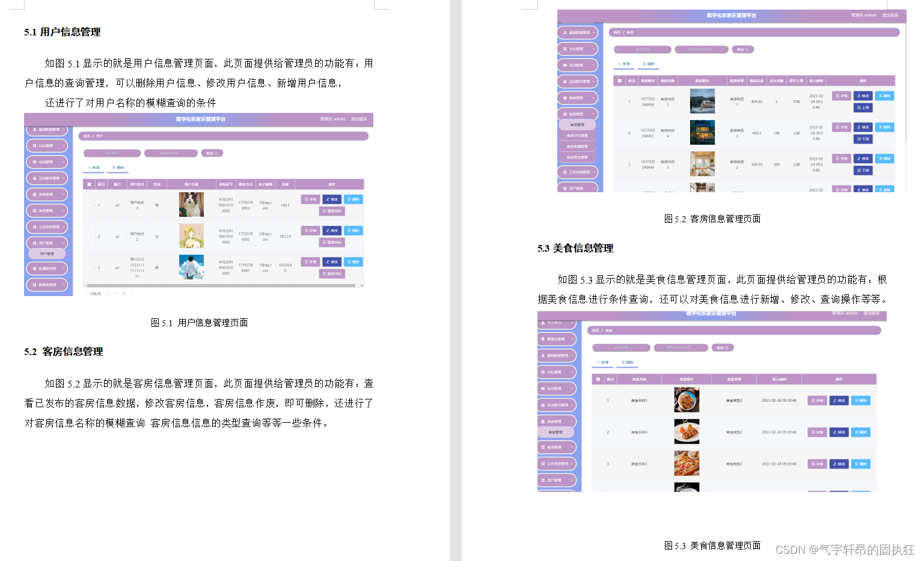The height and width of the screenshot is (561, 924).
Task: Select 用户管理 submenu item in user page sidebar
Action: (47, 254)
